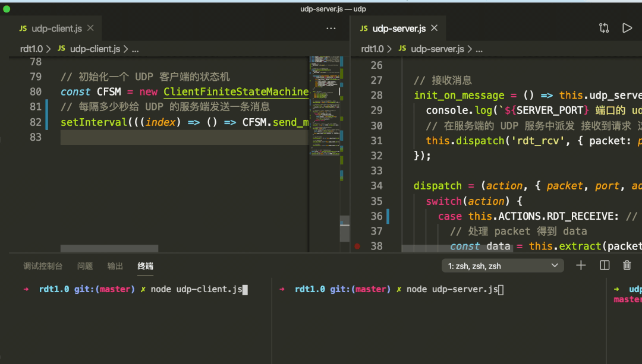Add a new terminal with plus icon
Viewport: 642px width, 364px height.
pos(581,265)
